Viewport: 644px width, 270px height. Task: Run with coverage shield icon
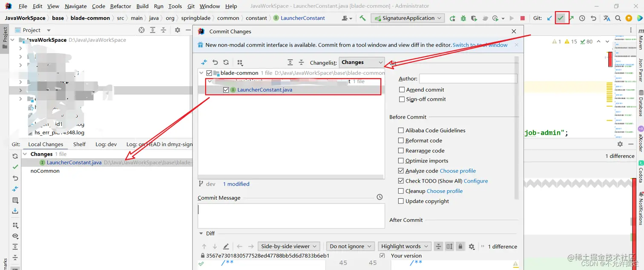474,18
